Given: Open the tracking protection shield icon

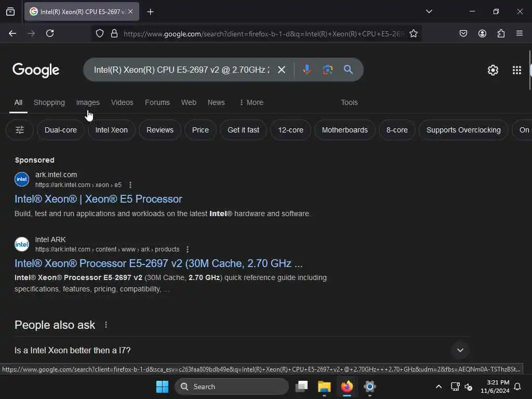Looking at the screenshot, I should 99,33.
